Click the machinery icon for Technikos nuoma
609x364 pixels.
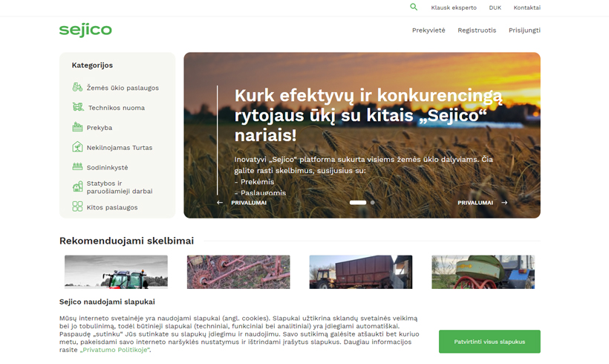78,107
